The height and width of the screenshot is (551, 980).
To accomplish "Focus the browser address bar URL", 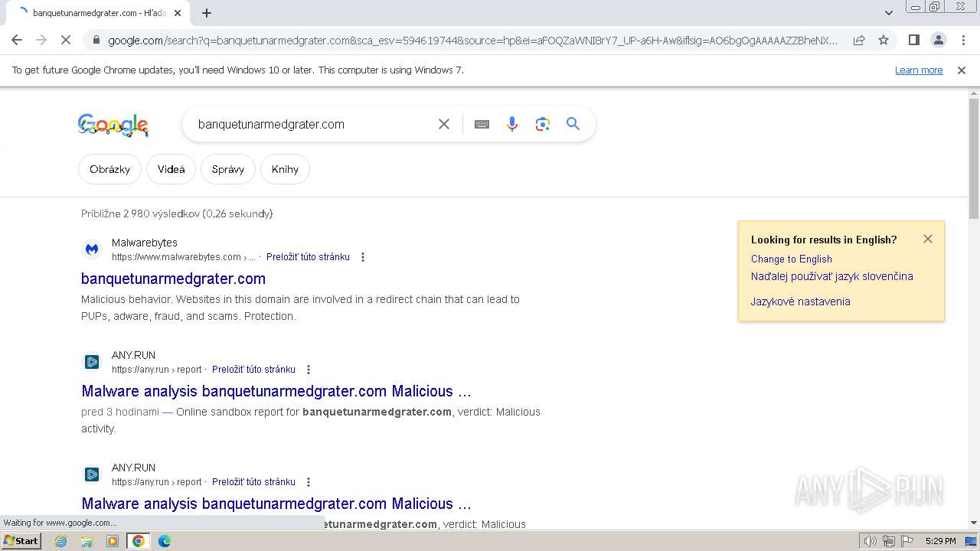I will 472,40.
